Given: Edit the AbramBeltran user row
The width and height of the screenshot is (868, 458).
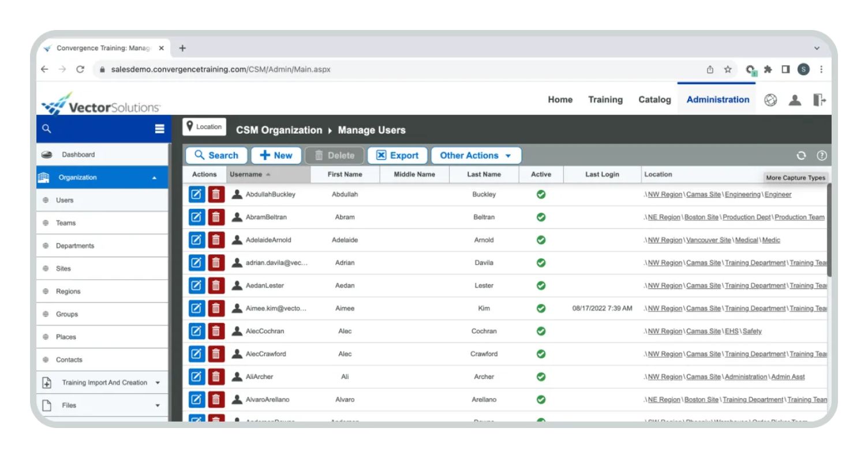Looking at the screenshot, I should [x=197, y=217].
